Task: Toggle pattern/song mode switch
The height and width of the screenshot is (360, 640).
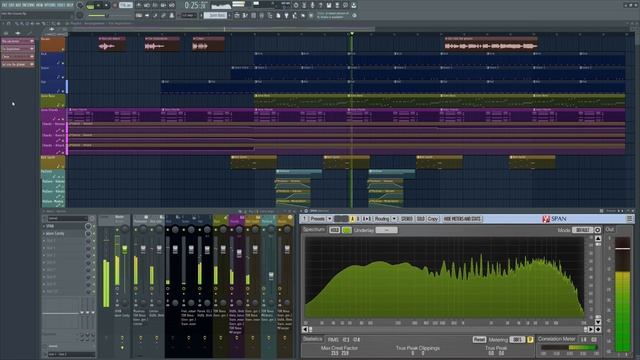Action: 90,6
